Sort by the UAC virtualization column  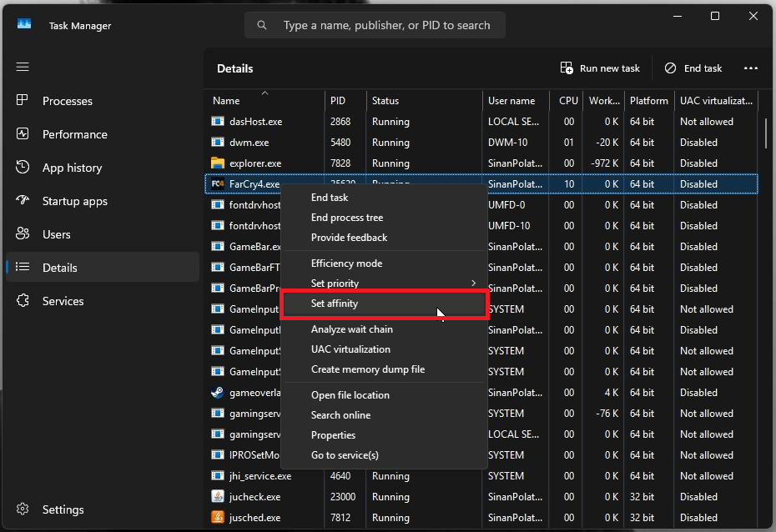pyautogui.click(x=716, y=100)
